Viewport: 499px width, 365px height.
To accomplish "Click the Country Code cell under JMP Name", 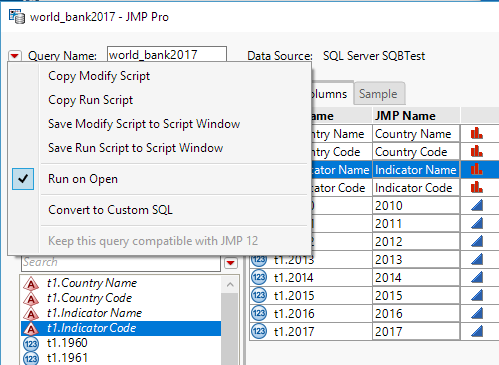I will 416,152.
